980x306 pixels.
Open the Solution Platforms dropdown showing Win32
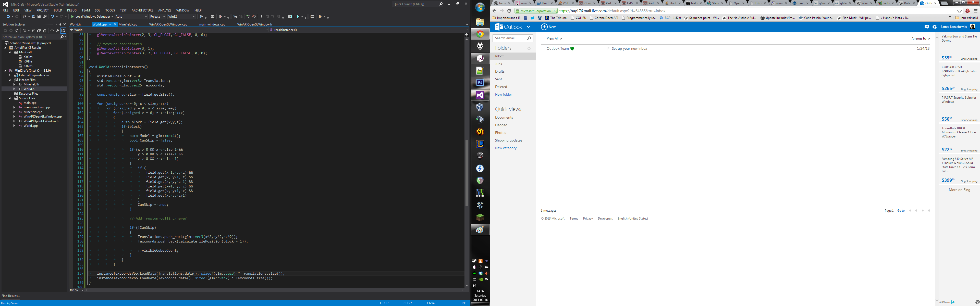[181, 17]
